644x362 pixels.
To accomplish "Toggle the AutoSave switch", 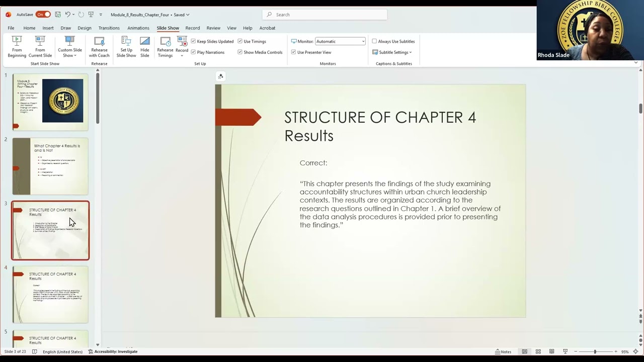I will coord(43,15).
